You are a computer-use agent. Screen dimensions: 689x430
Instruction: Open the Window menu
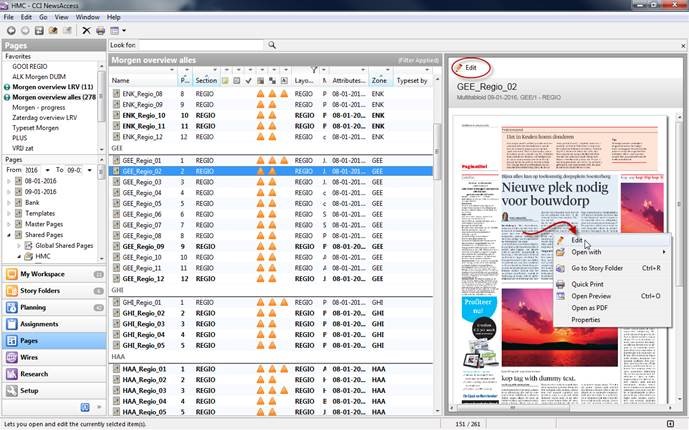coord(87,17)
